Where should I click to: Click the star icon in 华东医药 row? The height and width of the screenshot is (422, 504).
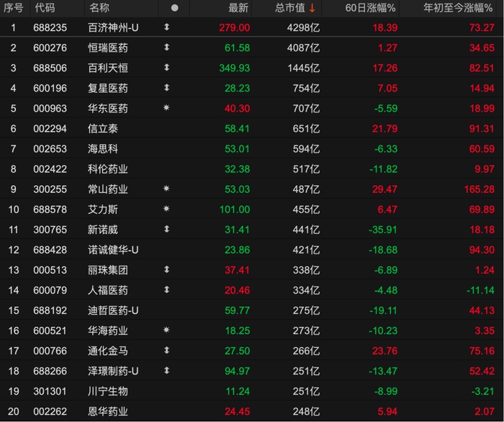tap(166, 108)
